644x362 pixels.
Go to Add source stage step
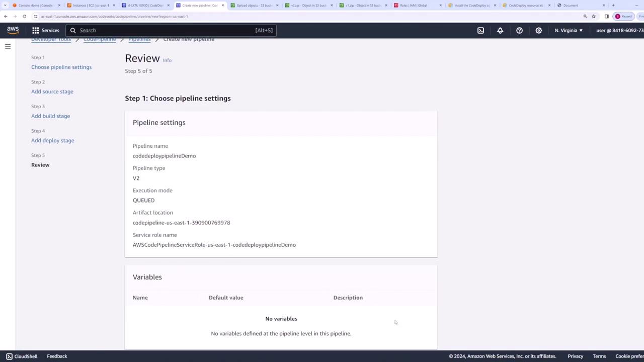coord(52,92)
